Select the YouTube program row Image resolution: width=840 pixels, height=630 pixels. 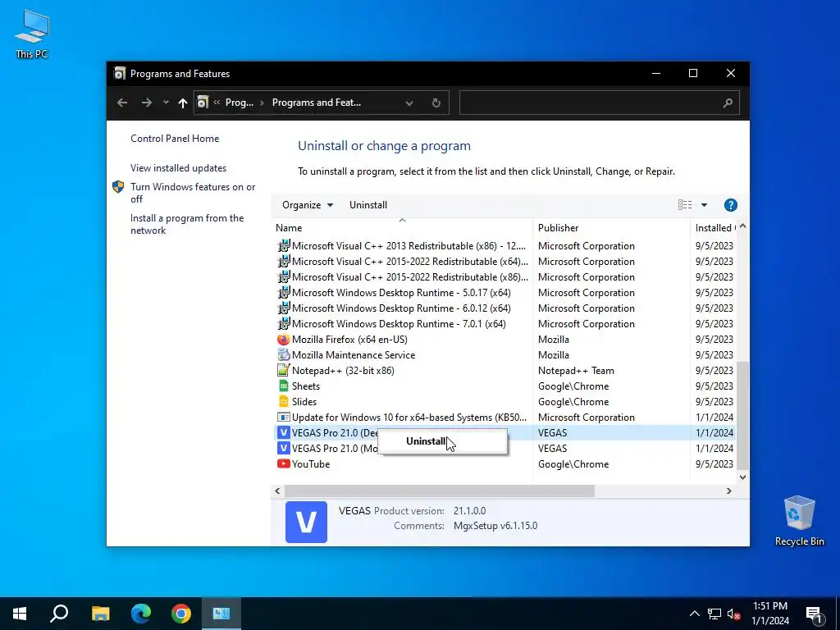504,464
